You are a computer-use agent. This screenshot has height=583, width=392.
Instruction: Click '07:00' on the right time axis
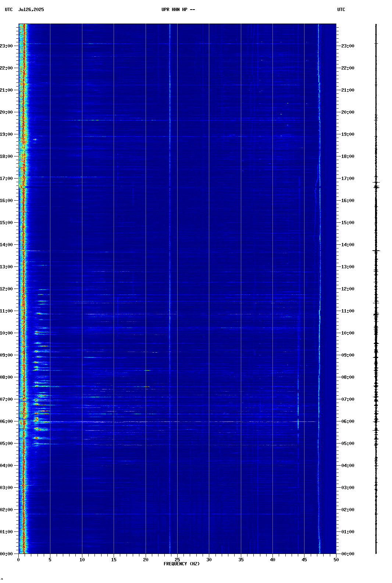348,399
